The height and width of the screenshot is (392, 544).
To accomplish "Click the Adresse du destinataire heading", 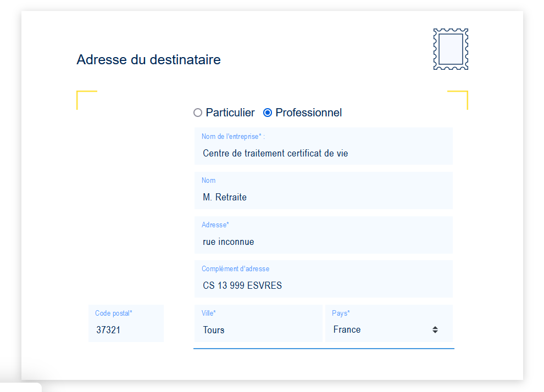I will [x=148, y=60].
